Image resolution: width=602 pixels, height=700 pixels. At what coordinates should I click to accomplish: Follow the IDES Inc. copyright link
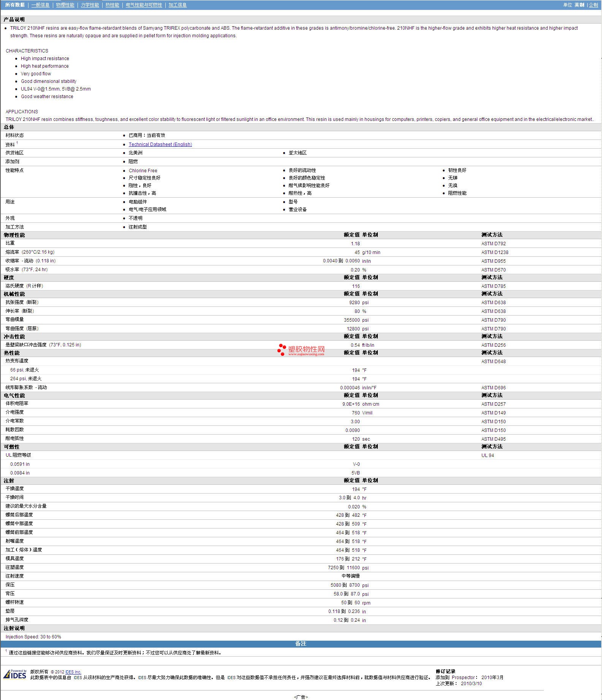point(73,672)
